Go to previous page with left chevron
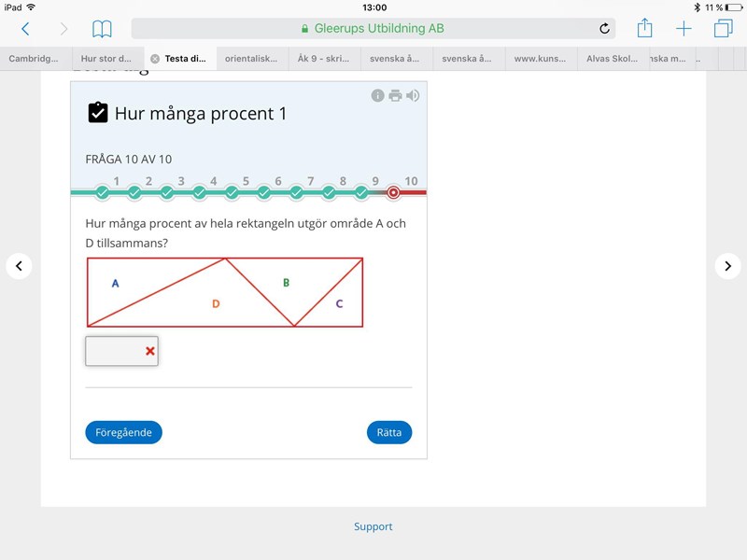 (19, 266)
